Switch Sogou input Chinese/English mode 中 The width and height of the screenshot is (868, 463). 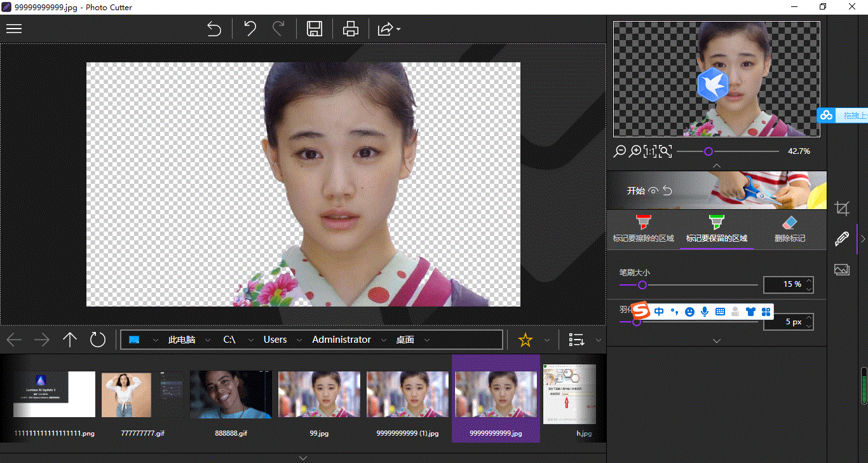point(659,311)
